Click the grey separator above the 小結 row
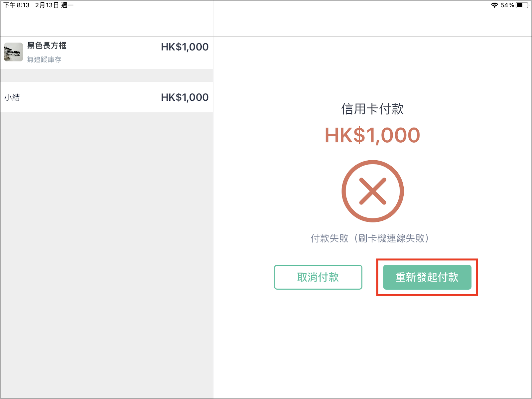This screenshot has height=399, width=532. point(107,75)
